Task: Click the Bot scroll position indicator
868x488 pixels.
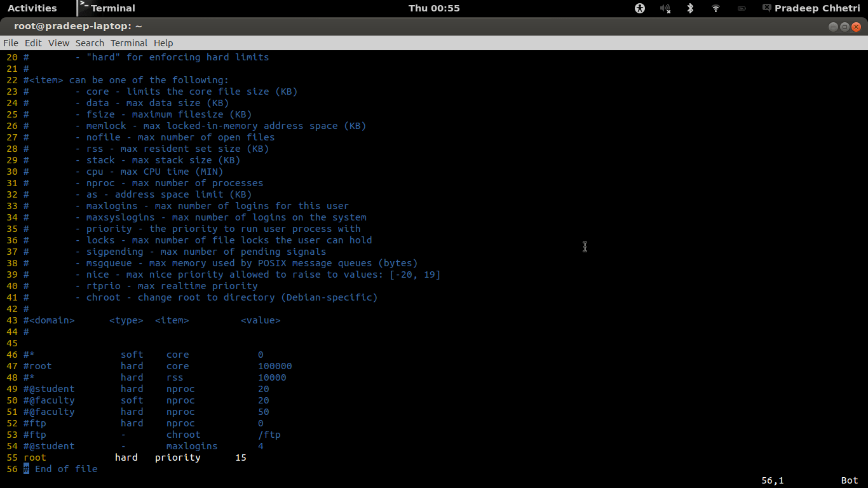Action: point(850,480)
